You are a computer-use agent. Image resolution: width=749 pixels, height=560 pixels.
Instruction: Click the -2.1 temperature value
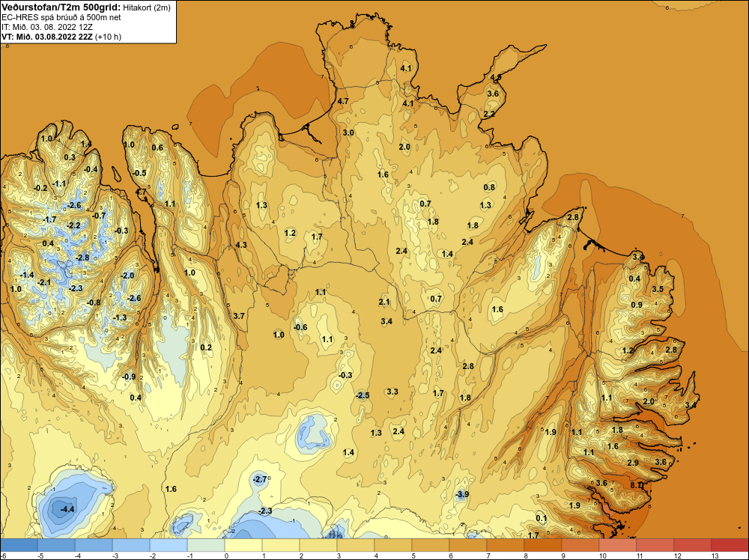tap(44, 283)
